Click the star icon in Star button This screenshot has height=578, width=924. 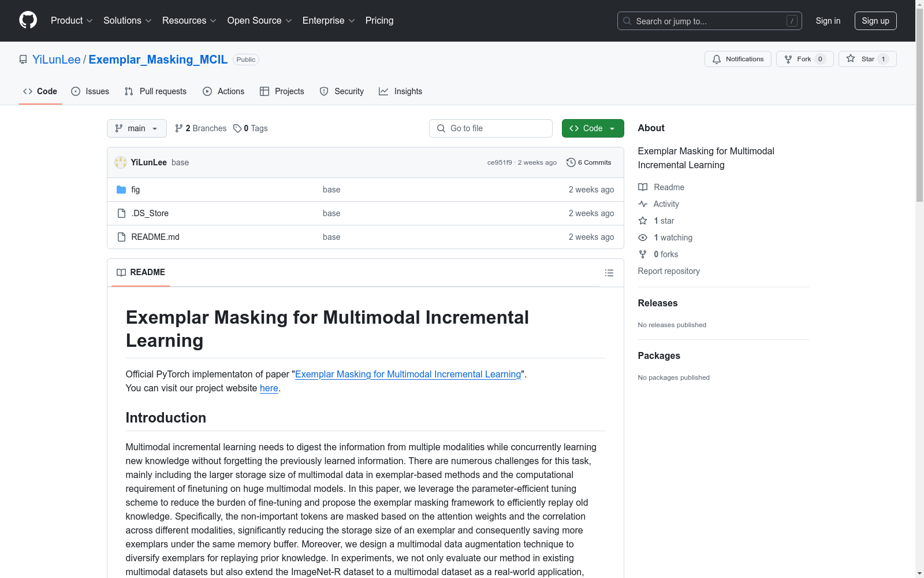851,59
